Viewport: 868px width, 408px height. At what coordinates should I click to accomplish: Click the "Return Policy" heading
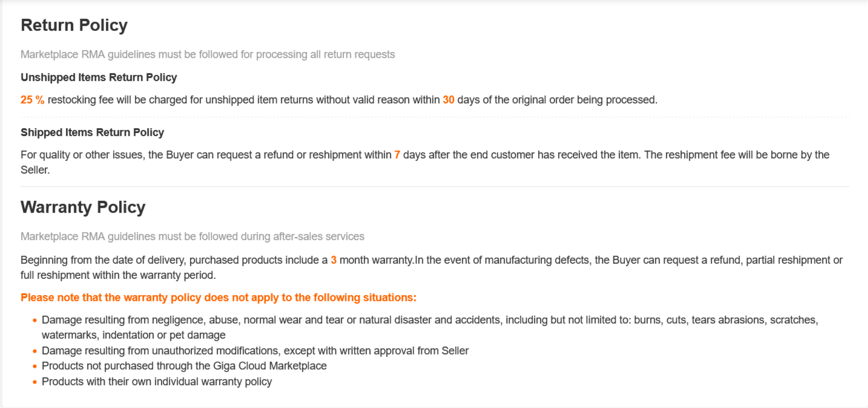coord(74,25)
